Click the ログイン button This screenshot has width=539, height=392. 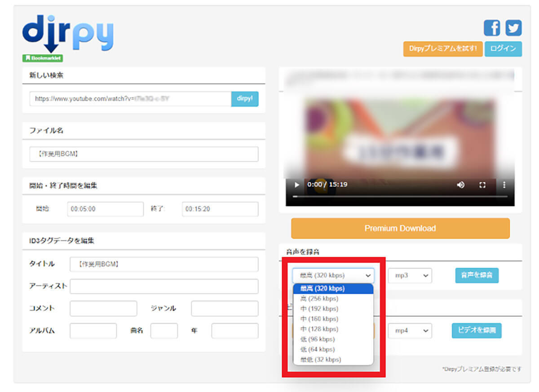tap(503, 49)
